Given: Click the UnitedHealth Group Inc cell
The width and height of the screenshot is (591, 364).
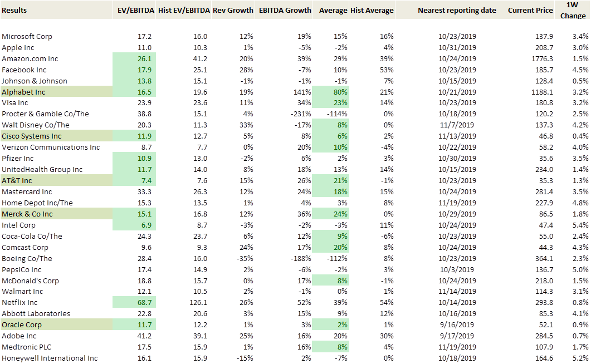Looking at the screenshot, I should click(42, 169).
